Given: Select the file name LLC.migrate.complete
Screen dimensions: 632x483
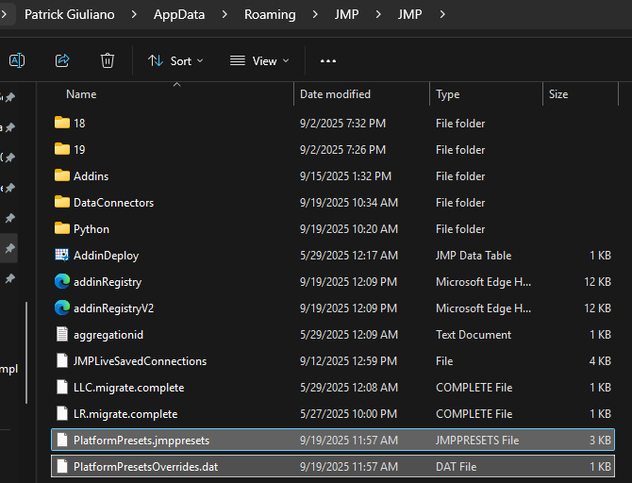Looking at the screenshot, I should click(129, 387).
